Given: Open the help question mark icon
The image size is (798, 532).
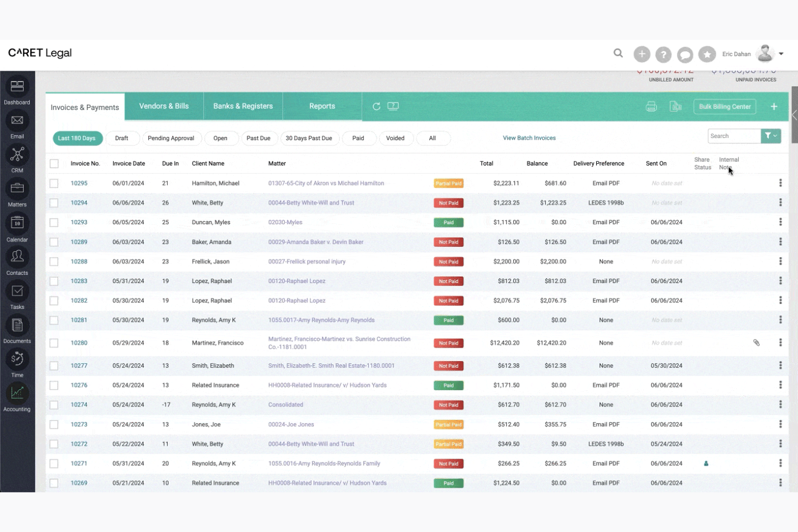Looking at the screenshot, I should (664, 54).
